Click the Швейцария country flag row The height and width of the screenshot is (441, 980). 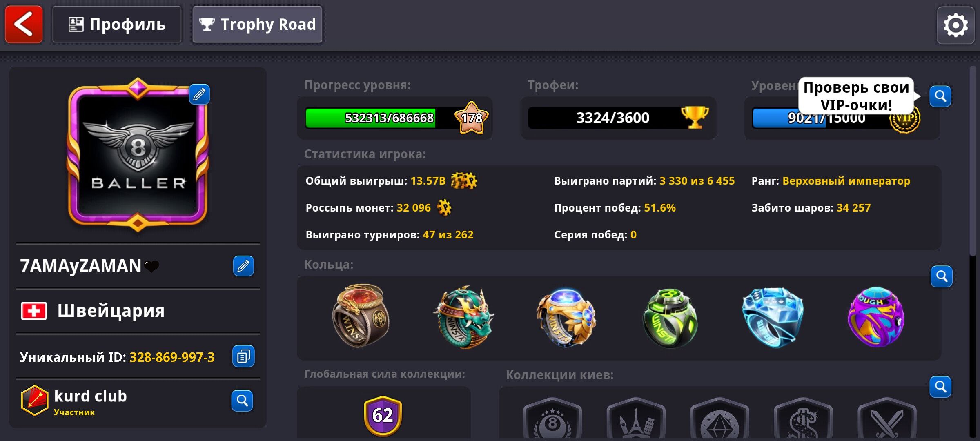click(x=138, y=311)
